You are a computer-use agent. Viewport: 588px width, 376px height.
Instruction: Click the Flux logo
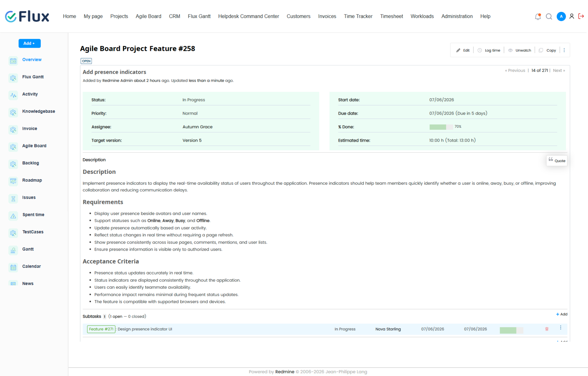point(27,16)
